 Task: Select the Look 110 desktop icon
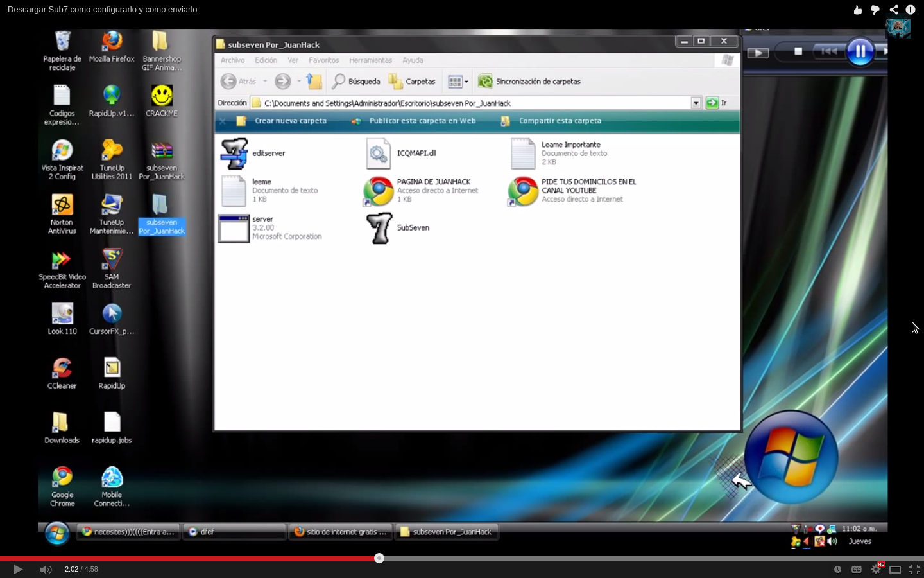pyautogui.click(x=62, y=319)
